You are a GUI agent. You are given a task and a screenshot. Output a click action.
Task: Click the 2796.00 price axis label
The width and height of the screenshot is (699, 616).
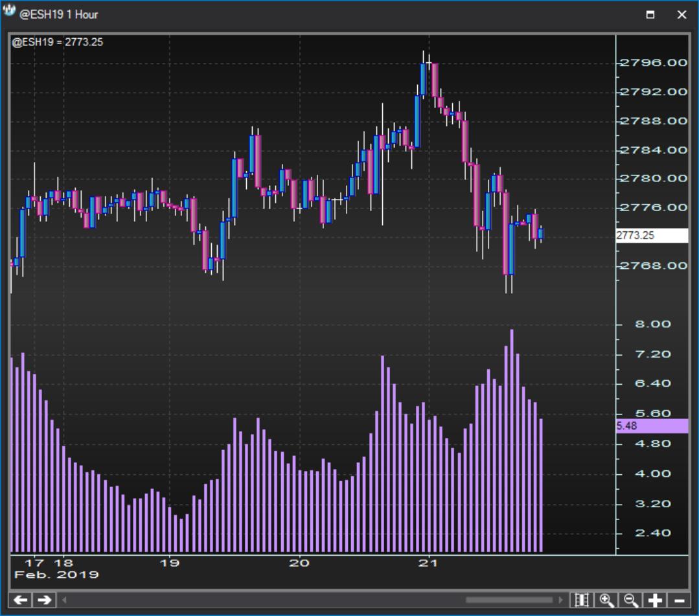pos(654,63)
